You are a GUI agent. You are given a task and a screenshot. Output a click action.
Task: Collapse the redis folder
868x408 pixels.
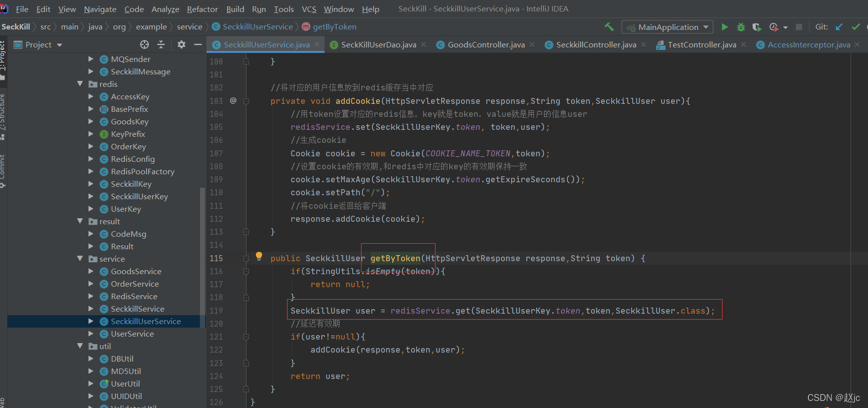click(x=80, y=84)
